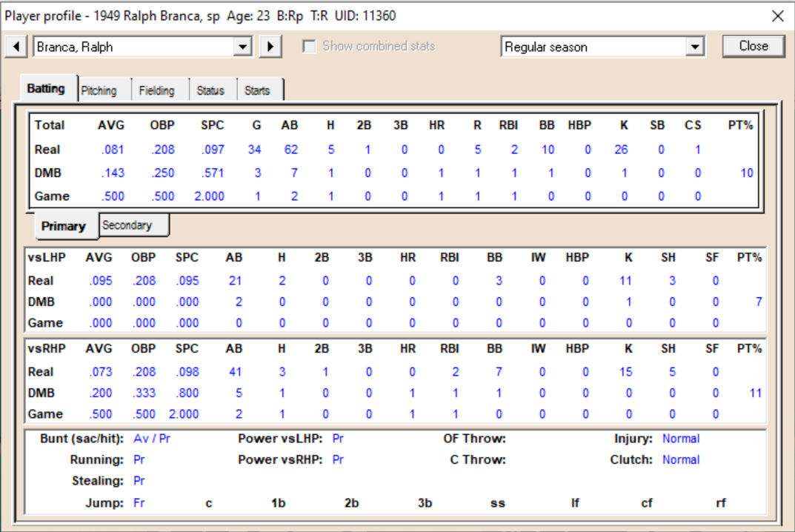Click DMB SPC value .571 in Total

213,173
